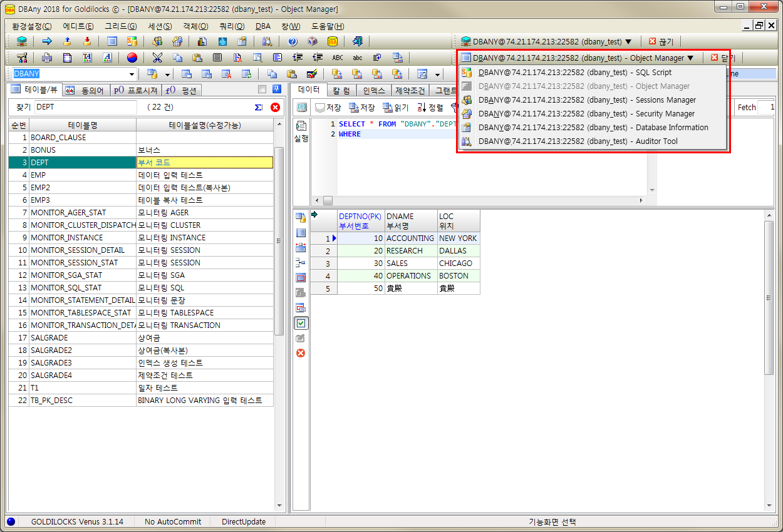Click the paste clipboard icon in second toolbar

tap(197, 58)
